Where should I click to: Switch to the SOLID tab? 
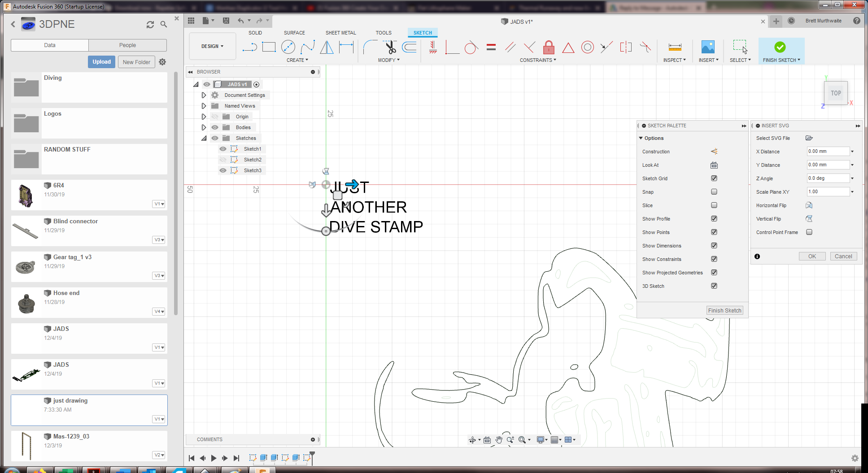pyautogui.click(x=255, y=33)
